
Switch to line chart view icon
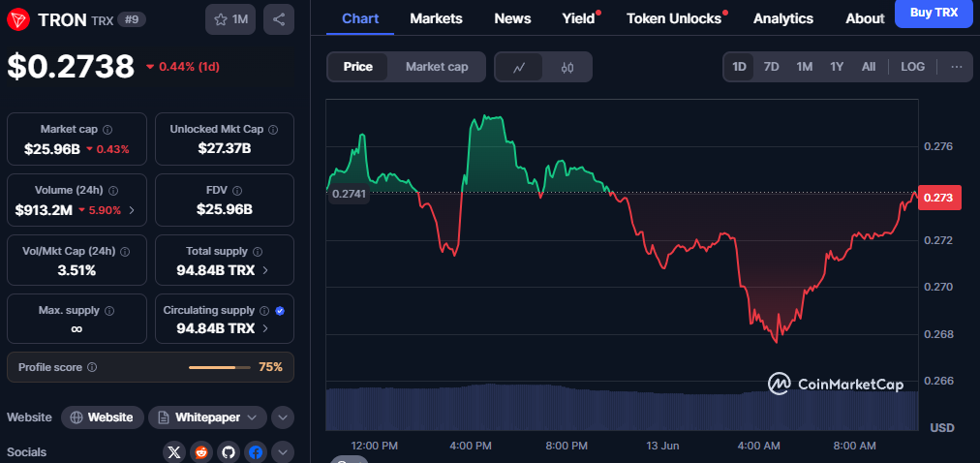(519, 67)
